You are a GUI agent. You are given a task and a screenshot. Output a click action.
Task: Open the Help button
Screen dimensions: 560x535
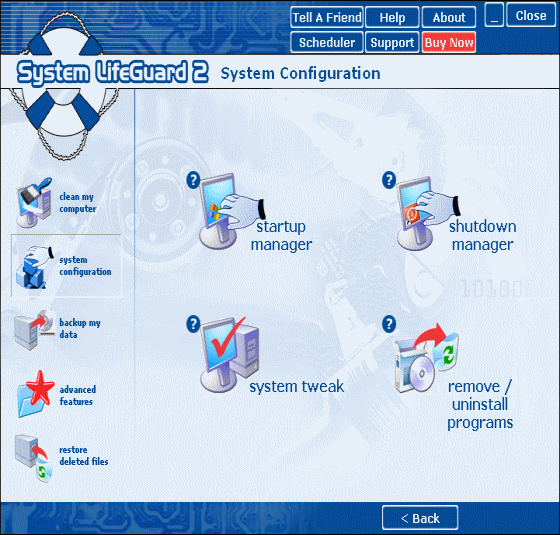[392, 17]
